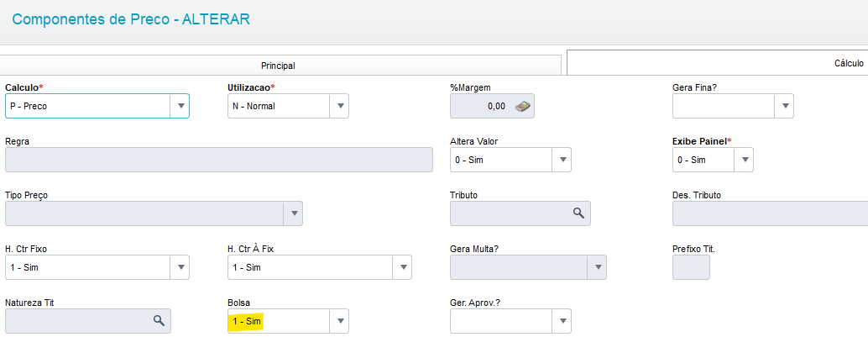Click the Utilizacao field label

pos(251,87)
